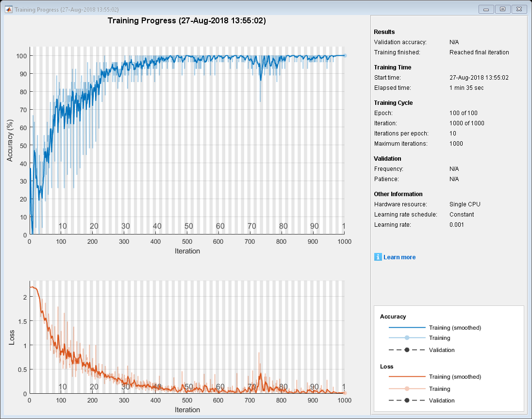This screenshot has height=419, width=532.
Task: Click the 500 tick on accuracy plot x-axis
Action: (187, 242)
